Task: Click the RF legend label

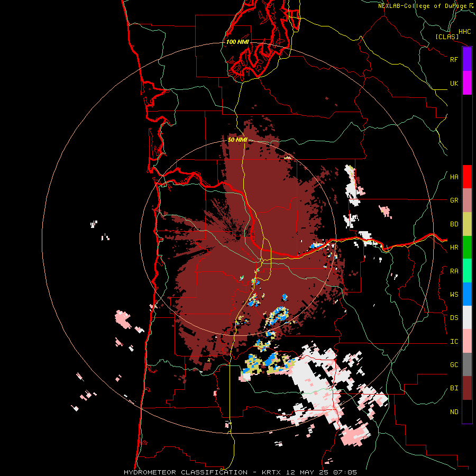Action: (454, 59)
